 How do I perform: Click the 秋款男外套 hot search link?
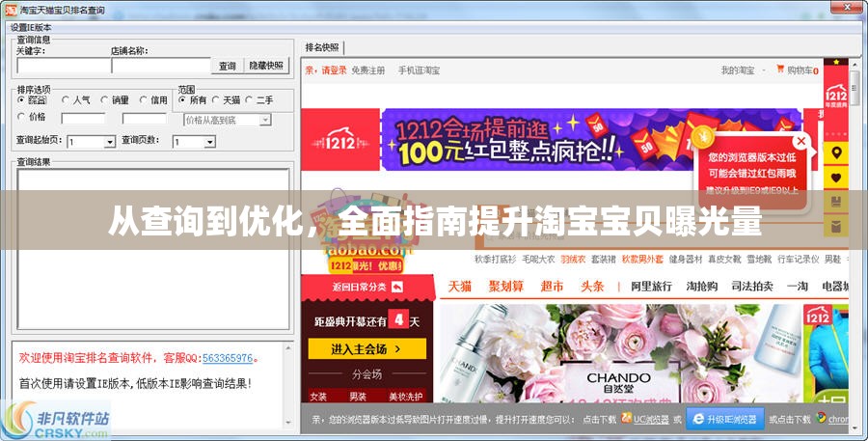642,259
